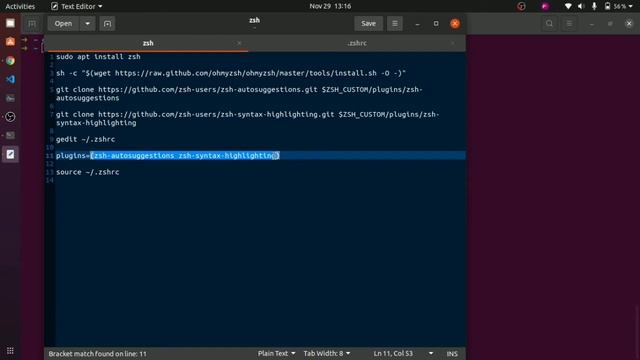Click the top white square dock icon
Viewport: 640px width, 360px height.
(10, 23)
